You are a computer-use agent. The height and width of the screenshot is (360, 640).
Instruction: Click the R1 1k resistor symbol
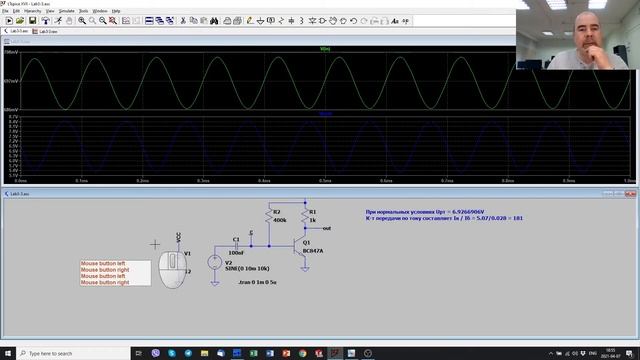tap(305, 216)
